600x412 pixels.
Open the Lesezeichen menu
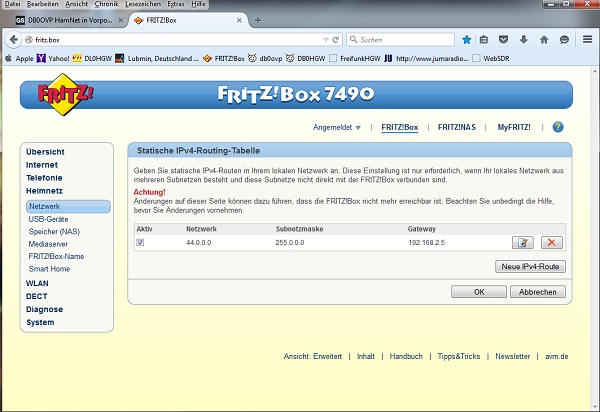(143, 4)
